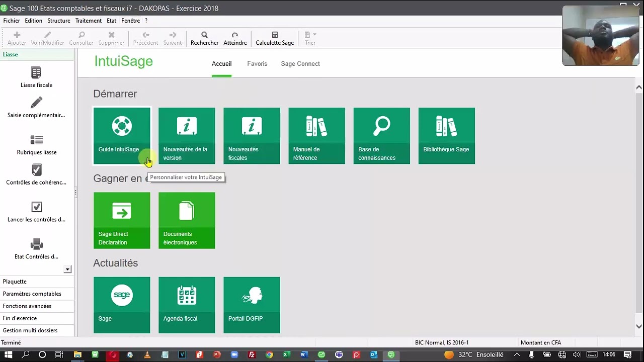Open the Edition menu
Screen dimensions: 644x362
[x=34, y=21]
